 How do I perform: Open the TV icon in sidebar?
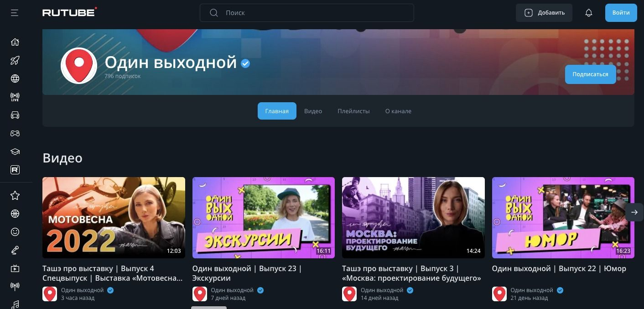[x=15, y=268]
